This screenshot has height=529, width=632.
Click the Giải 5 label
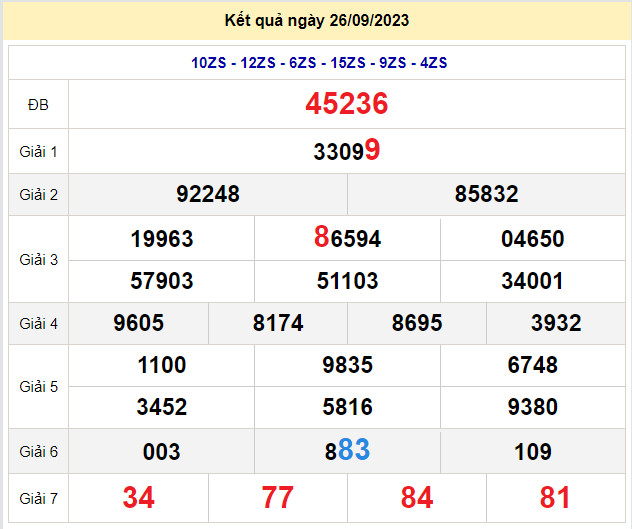click(38, 387)
